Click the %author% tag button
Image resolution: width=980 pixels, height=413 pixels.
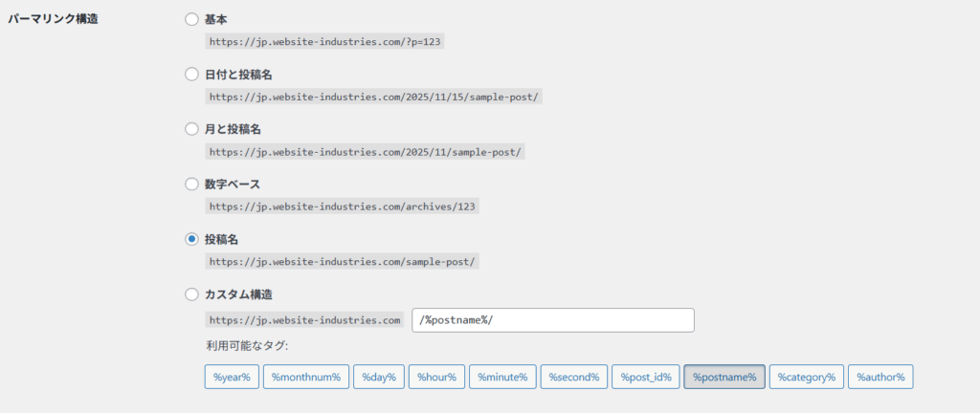(880, 377)
